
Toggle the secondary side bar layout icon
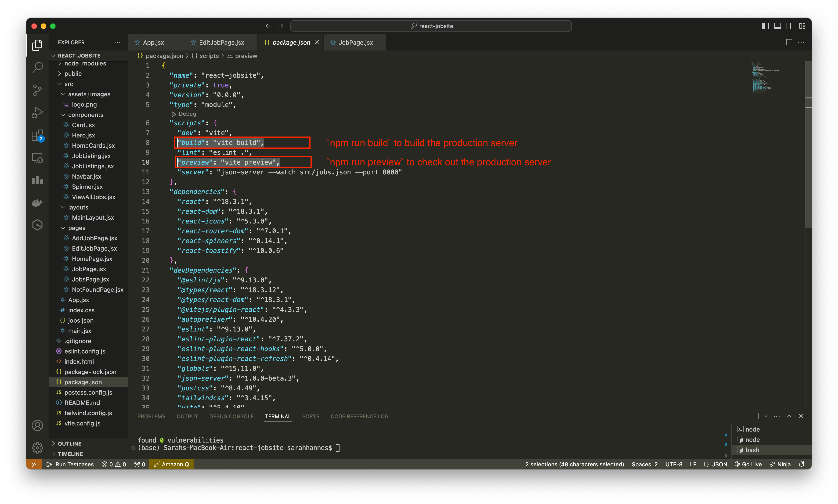tap(790, 26)
